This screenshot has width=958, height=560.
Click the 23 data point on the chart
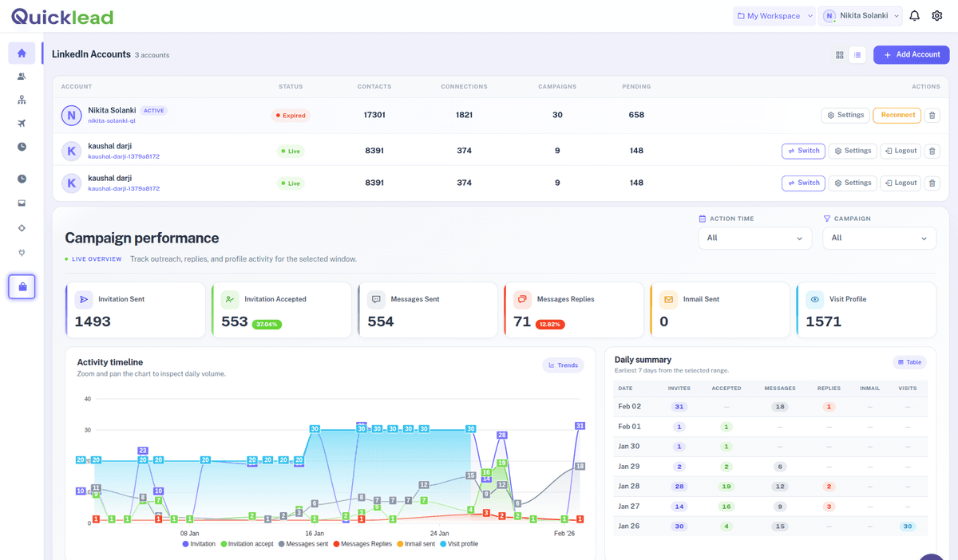[x=143, y=451]
